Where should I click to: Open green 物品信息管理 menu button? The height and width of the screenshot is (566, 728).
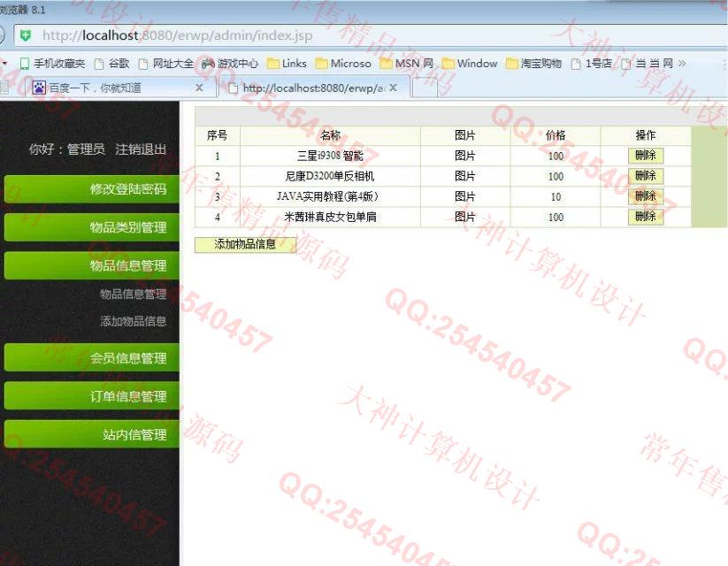coord(91,265)
